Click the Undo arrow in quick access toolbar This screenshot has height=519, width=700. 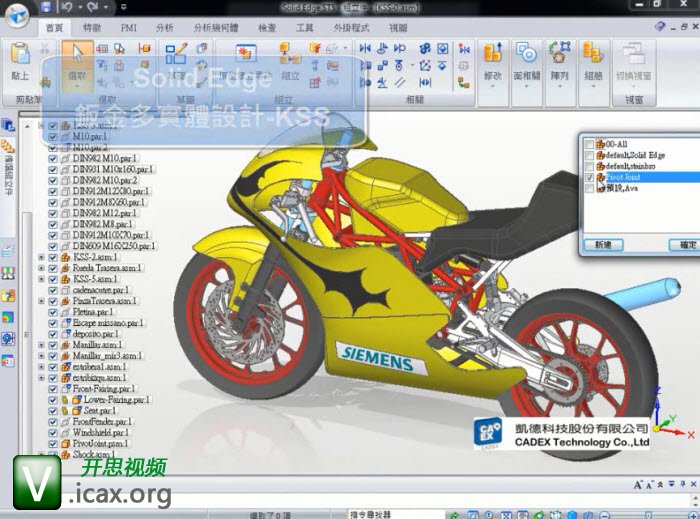click(x=67, y=7)
